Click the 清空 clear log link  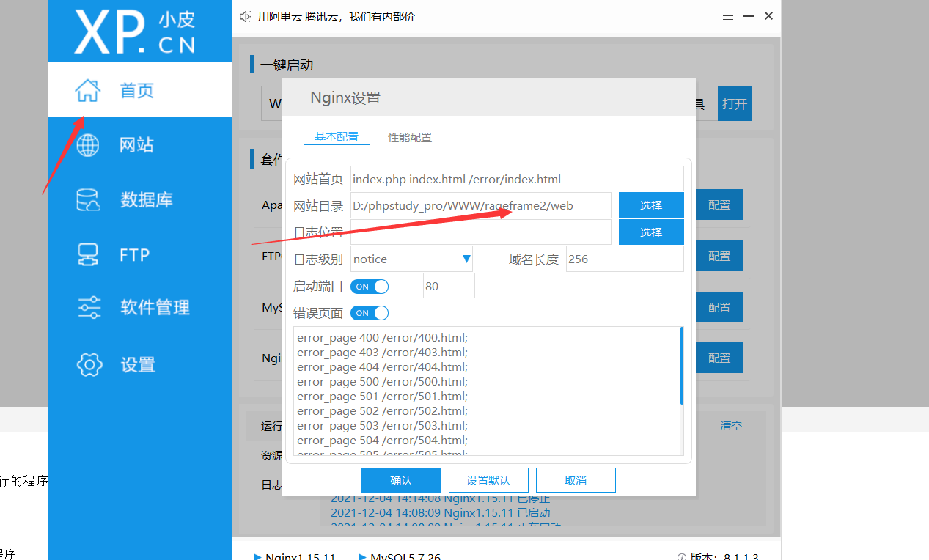[731, 425]
